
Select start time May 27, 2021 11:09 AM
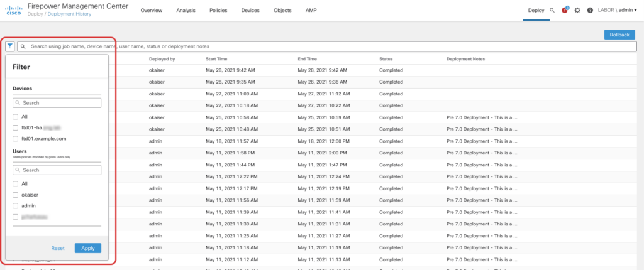232,94
